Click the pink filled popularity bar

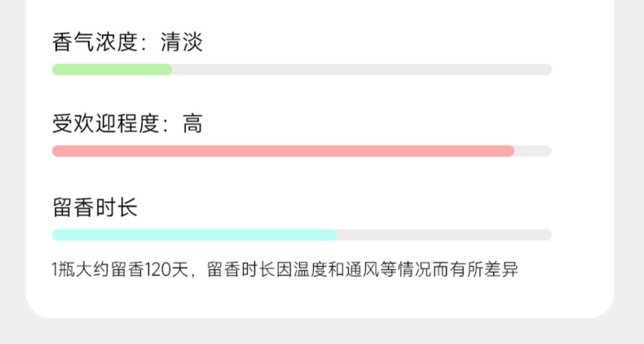pos(283,151)
